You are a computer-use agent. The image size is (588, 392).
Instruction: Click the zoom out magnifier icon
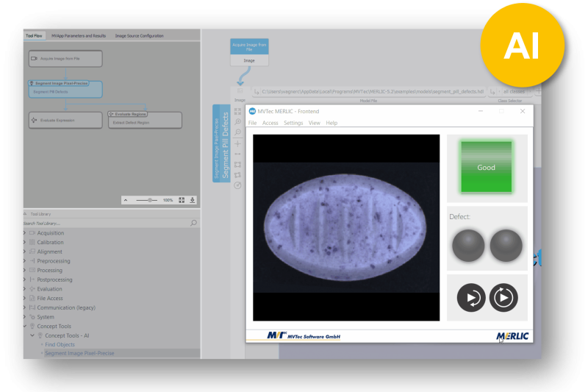237,132
